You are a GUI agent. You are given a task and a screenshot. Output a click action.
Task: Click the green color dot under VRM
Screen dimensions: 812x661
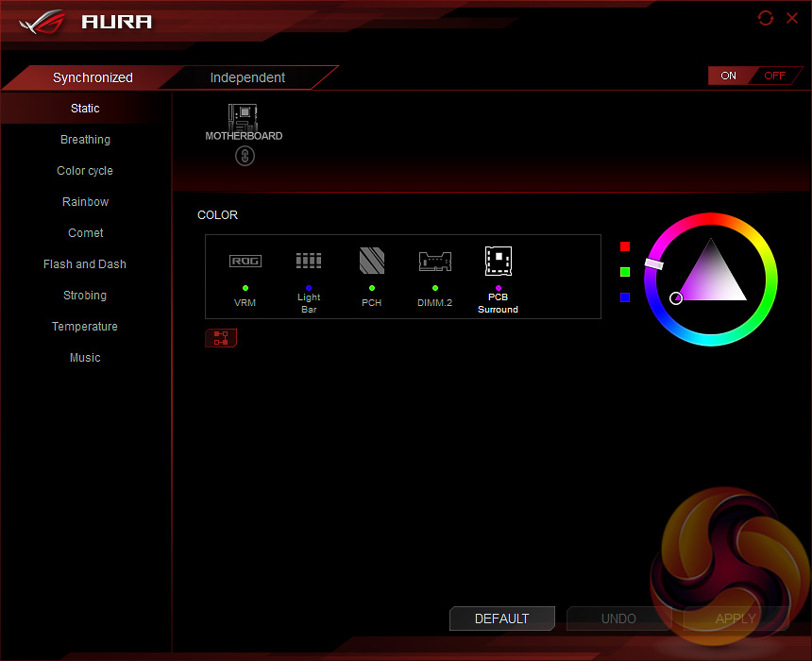(x=245, y=288)
